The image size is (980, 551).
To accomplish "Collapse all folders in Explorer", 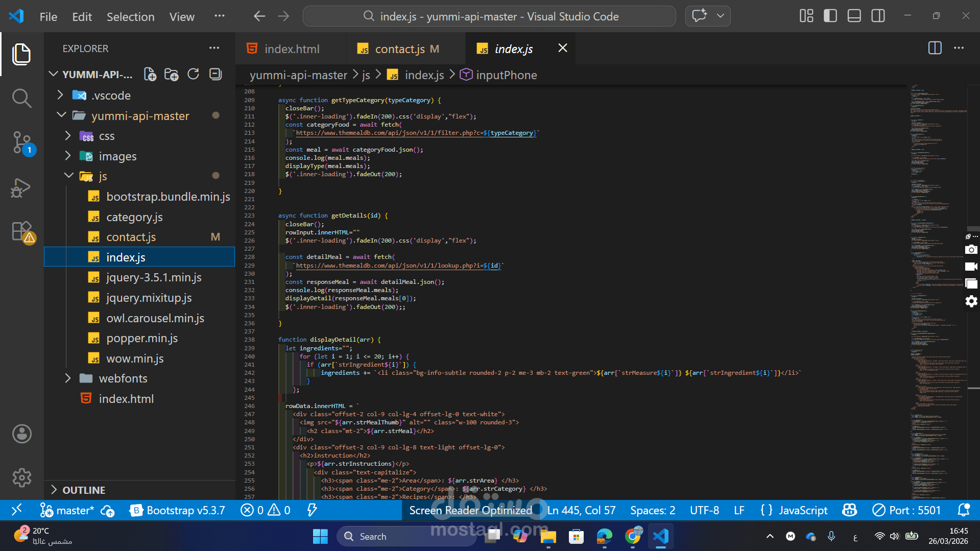I will [x=216, y=75].
